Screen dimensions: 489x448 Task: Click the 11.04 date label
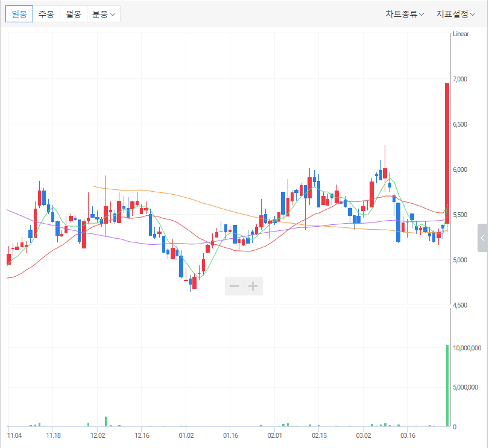click(14, 435)
